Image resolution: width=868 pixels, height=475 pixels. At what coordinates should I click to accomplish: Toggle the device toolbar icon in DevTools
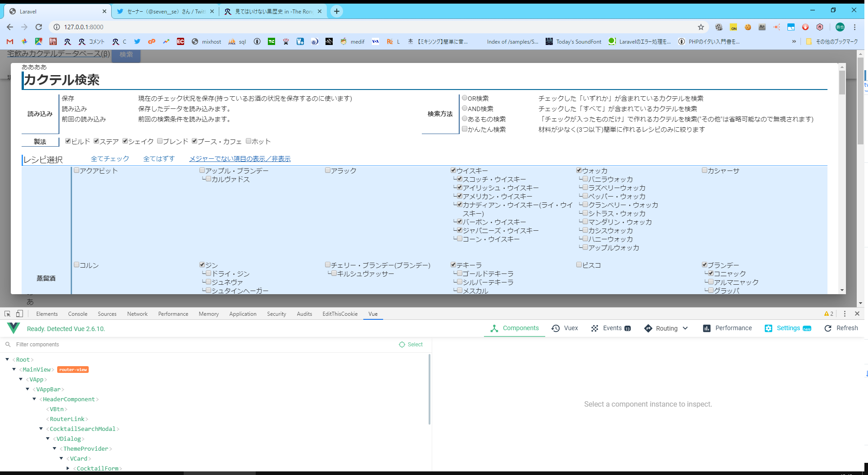tap(19, 314)
